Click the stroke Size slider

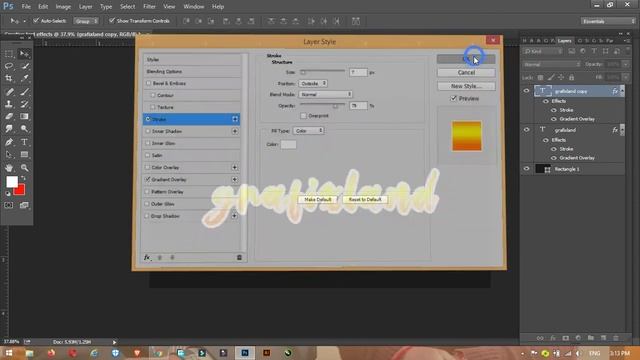click(322, 72)
